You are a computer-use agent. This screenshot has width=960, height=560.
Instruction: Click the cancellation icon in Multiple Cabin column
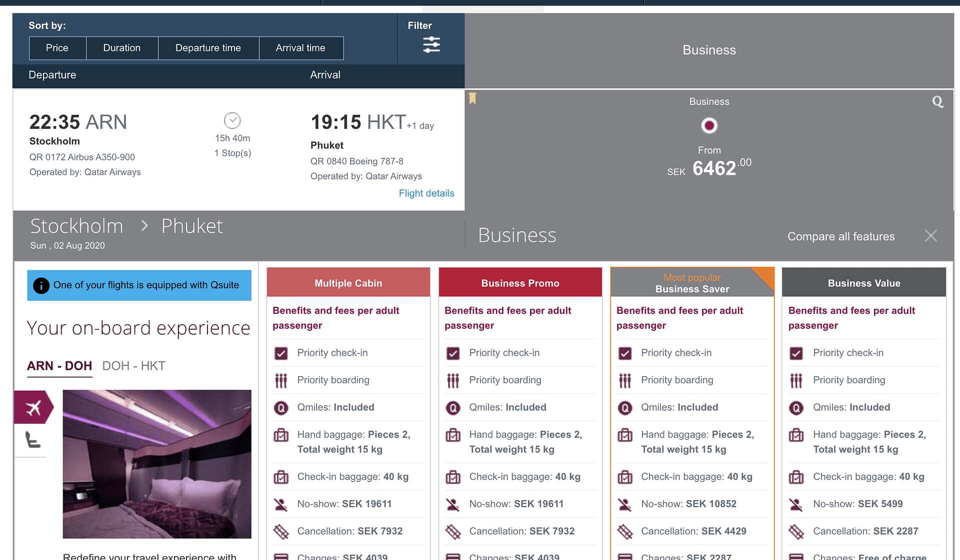tap(281, 532)
